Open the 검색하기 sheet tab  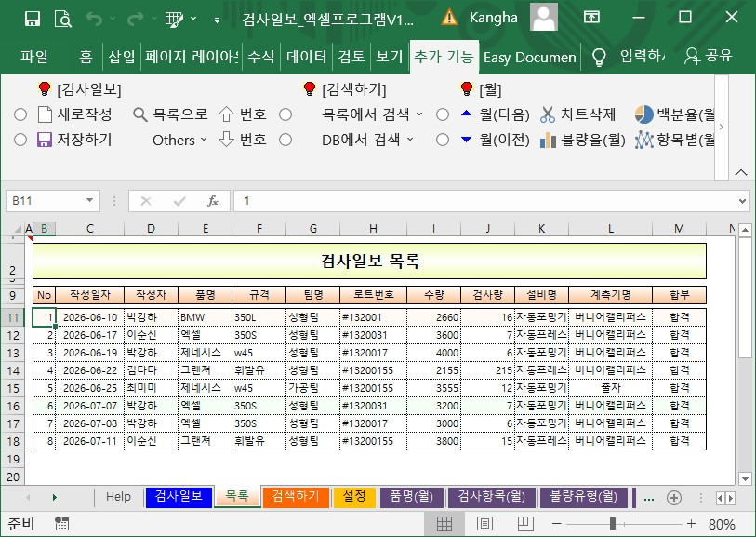296,496
